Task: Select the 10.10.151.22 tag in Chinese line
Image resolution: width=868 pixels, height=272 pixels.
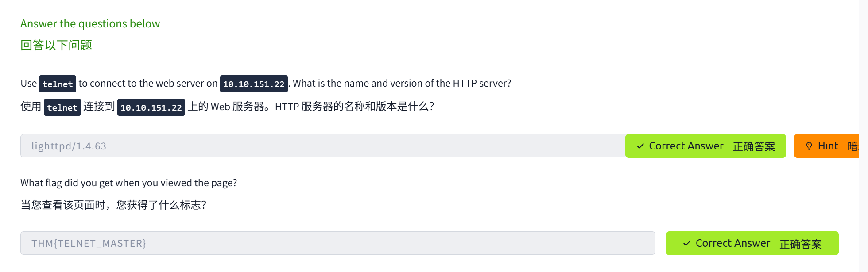Action: (151, 107)
